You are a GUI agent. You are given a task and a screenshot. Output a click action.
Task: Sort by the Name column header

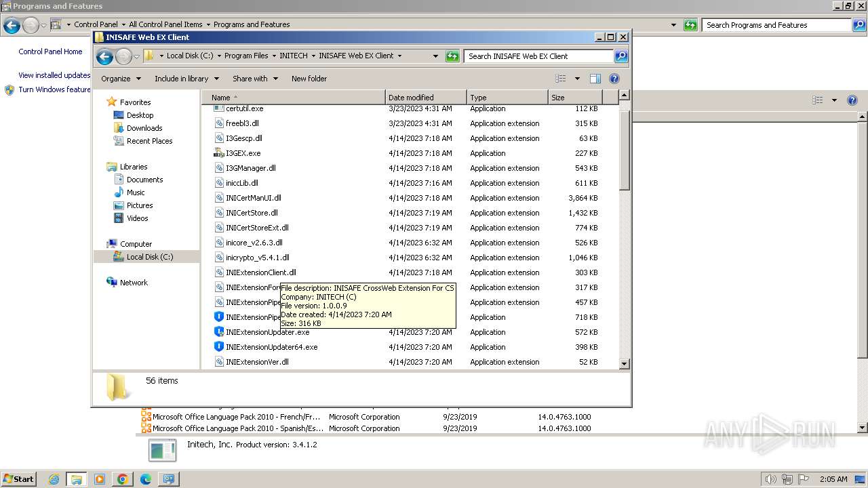(x=293, y=98)
